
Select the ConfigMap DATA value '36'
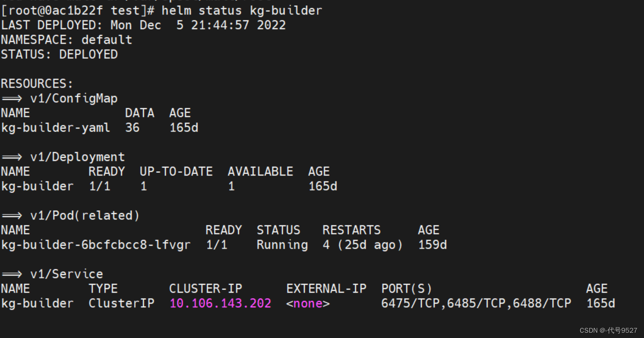coord(132,128)
